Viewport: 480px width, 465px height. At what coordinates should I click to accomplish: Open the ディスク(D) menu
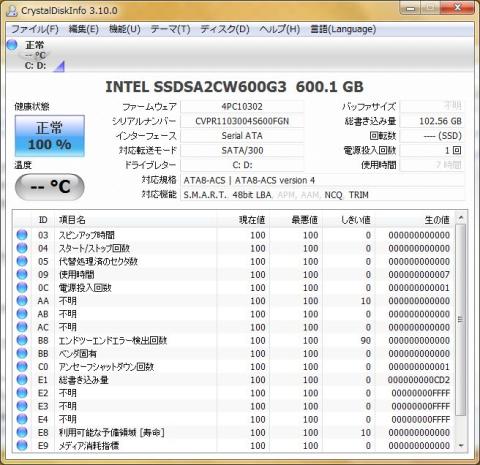point(225,29)
